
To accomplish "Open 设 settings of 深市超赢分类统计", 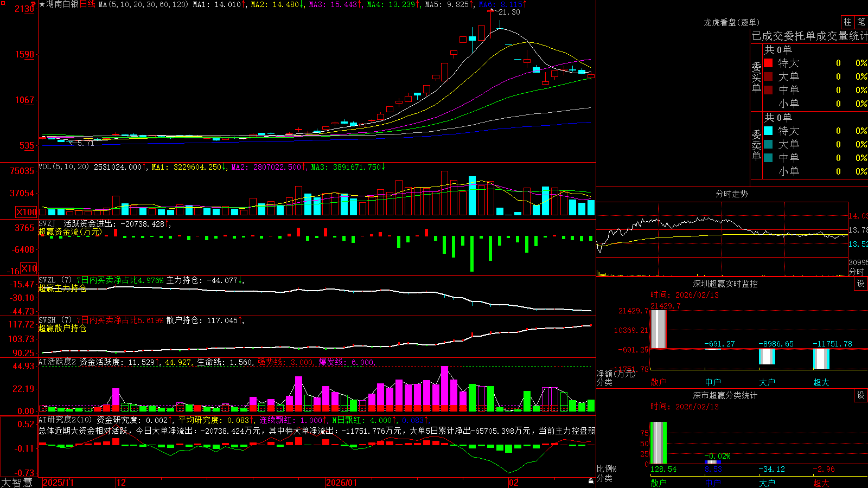I will pyautogui.click(x=861, y=395).
